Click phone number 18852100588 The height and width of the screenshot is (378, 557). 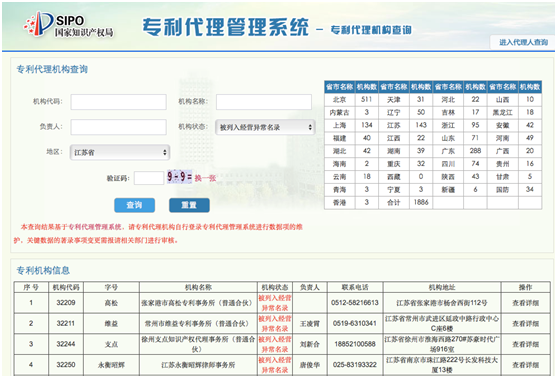355,344
